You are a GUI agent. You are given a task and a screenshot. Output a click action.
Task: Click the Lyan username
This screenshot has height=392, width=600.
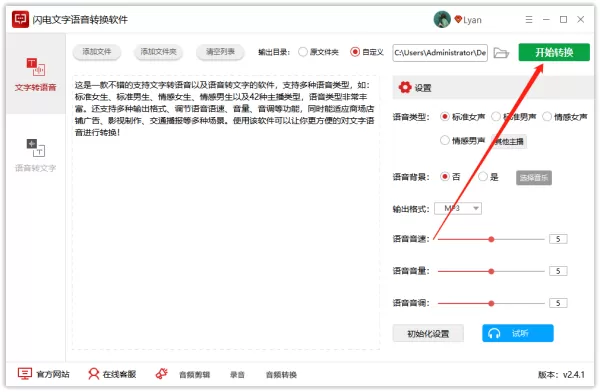(x=472, y=20)
